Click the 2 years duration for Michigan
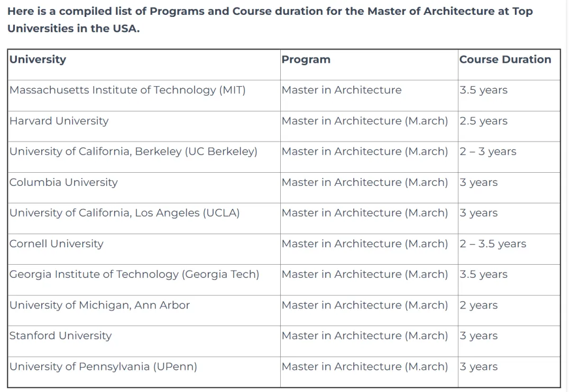This screenshot has height=392, width=571. tap(478, 305)
